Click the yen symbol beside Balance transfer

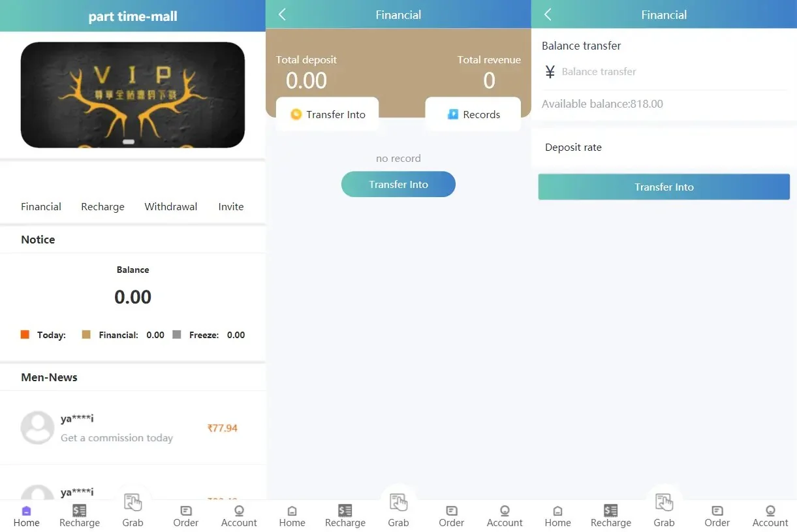550,72
